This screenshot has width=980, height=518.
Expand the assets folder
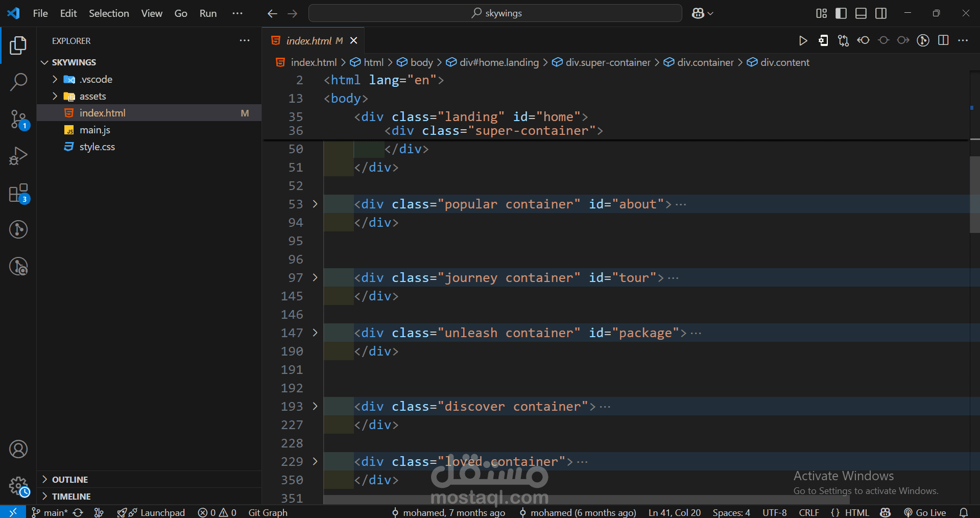click(55, 96)
